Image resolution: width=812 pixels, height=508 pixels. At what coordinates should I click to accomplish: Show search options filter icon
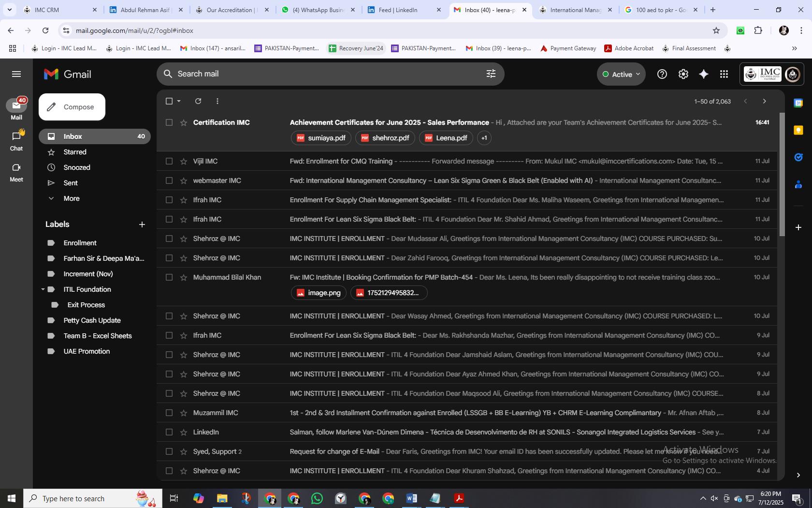[x=491, y=74]
